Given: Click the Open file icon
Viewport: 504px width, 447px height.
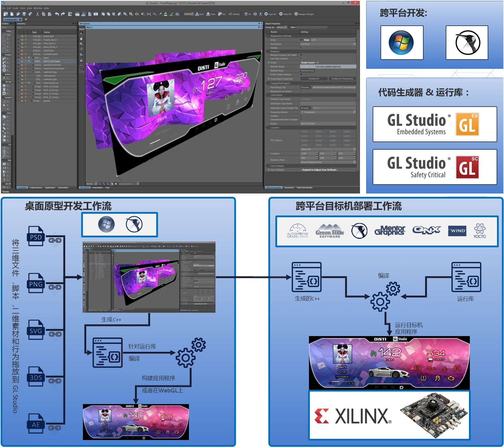Looking at the screenshot, I should click(18, 14).
